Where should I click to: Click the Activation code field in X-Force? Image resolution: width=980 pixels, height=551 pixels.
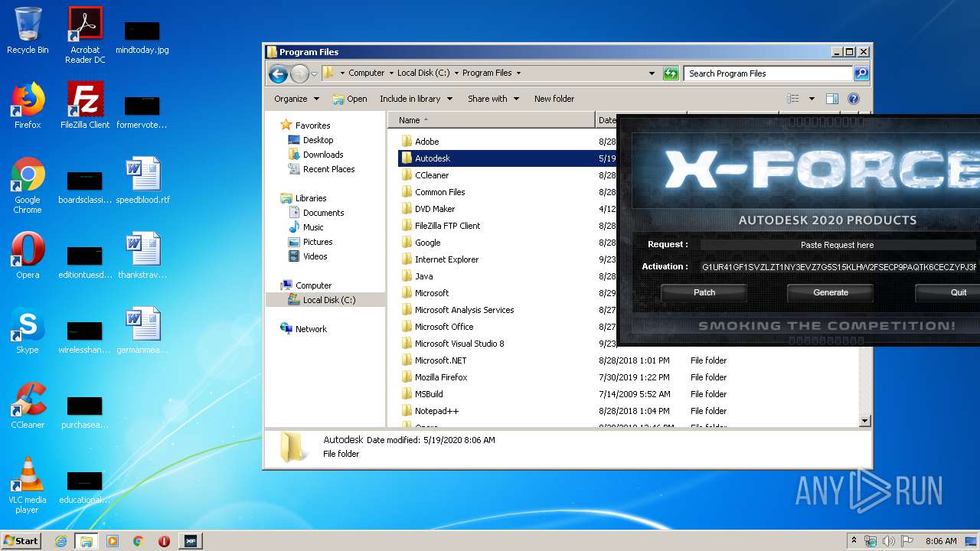(x=839, y=267)
